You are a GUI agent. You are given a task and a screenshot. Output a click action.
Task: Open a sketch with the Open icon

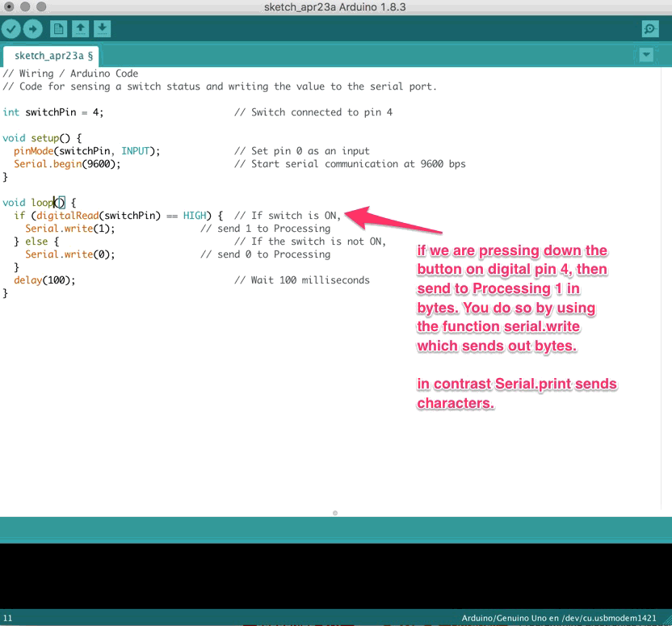click(x=80, y=29)
